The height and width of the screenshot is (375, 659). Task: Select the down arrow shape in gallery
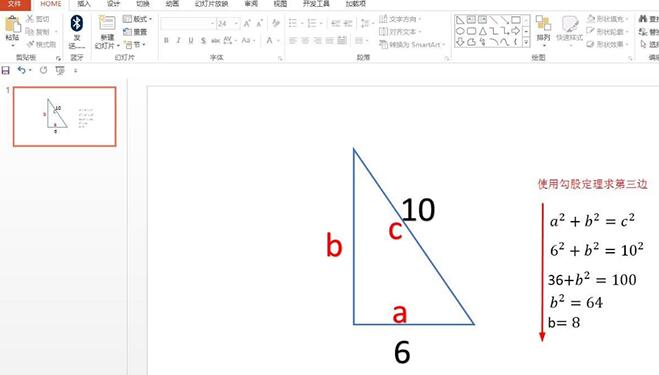(x=460, y=42)
